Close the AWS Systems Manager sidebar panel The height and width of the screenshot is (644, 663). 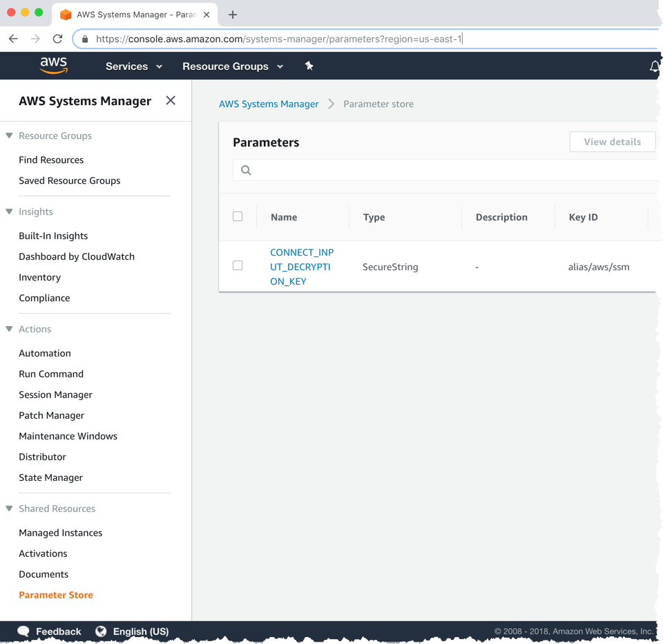(171, 100)
